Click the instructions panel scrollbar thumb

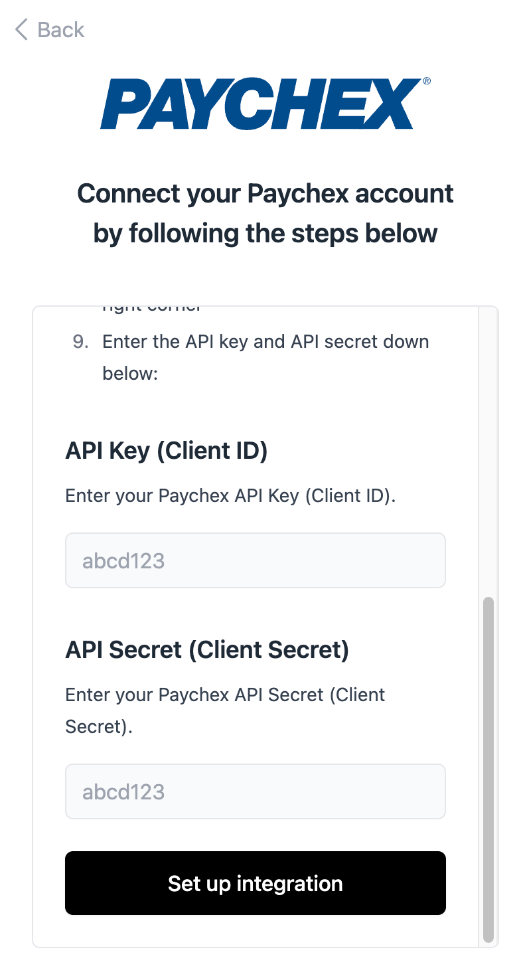488,769
